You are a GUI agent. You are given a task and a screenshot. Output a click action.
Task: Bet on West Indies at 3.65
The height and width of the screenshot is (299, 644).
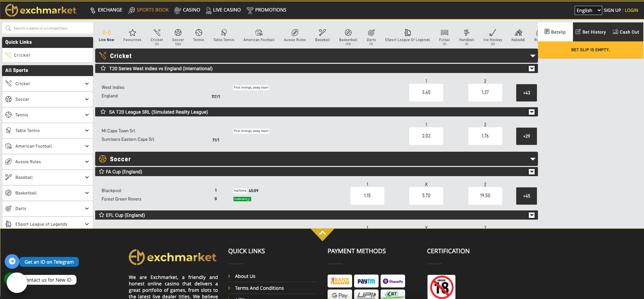coord(426,93)
